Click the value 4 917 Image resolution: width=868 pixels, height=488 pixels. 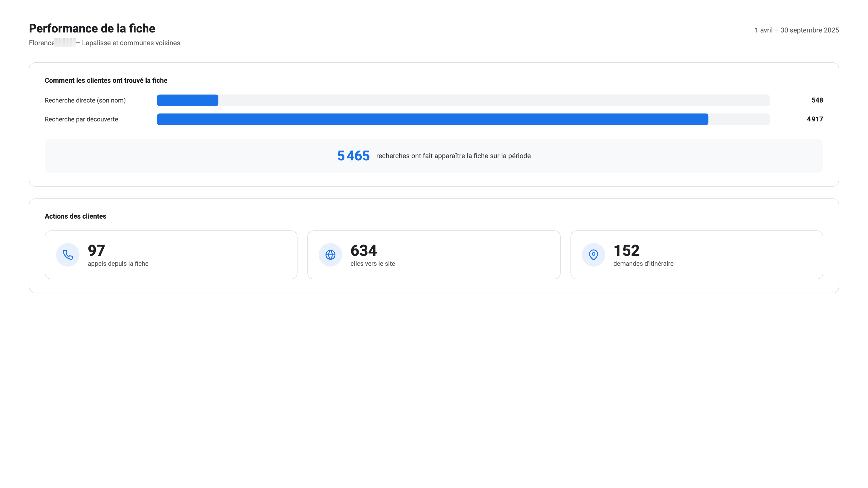click(x=815, y=119)
